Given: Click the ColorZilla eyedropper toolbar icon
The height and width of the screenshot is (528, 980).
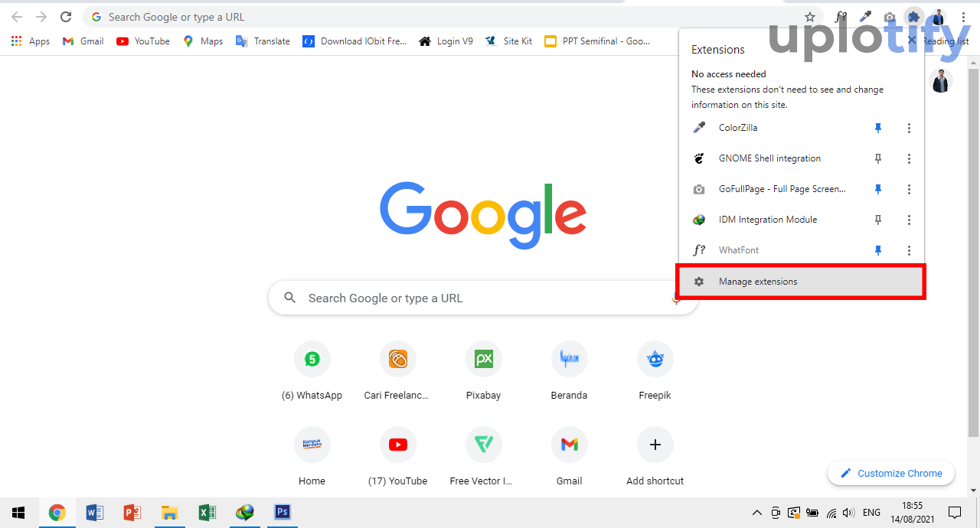Looking at the screenshot, I should tap(865, 17).
